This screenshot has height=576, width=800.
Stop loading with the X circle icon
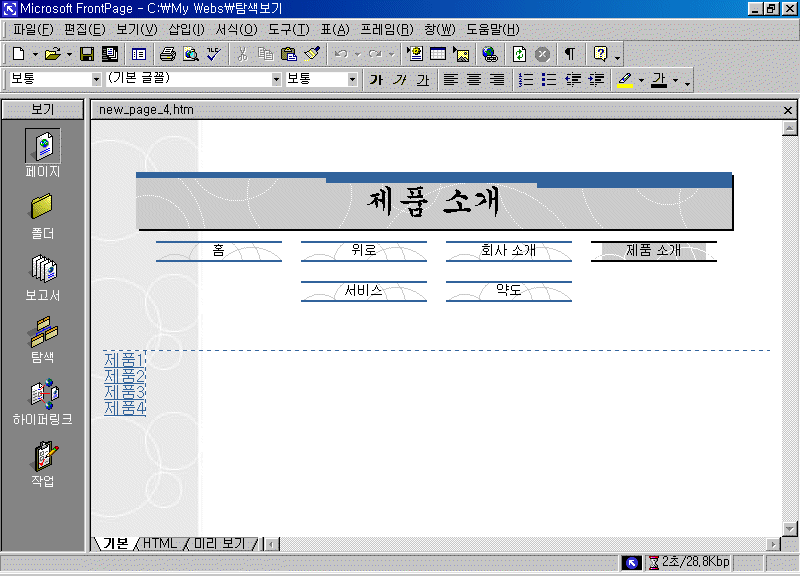[x=542, y=54]
